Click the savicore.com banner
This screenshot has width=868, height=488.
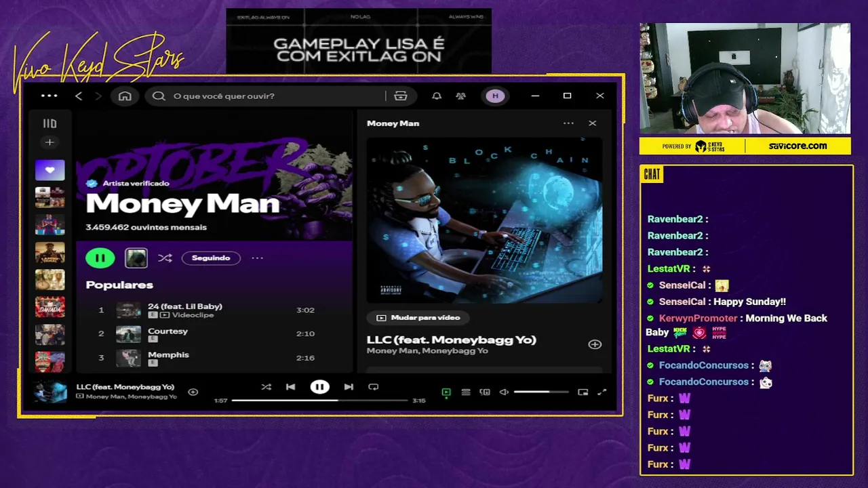[797, 146]
